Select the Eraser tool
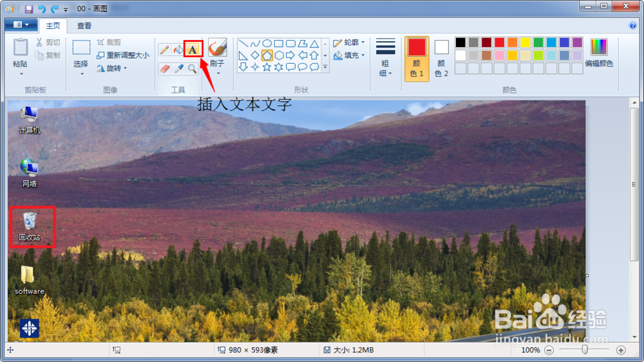644x362 pixels. coord(164,69)
